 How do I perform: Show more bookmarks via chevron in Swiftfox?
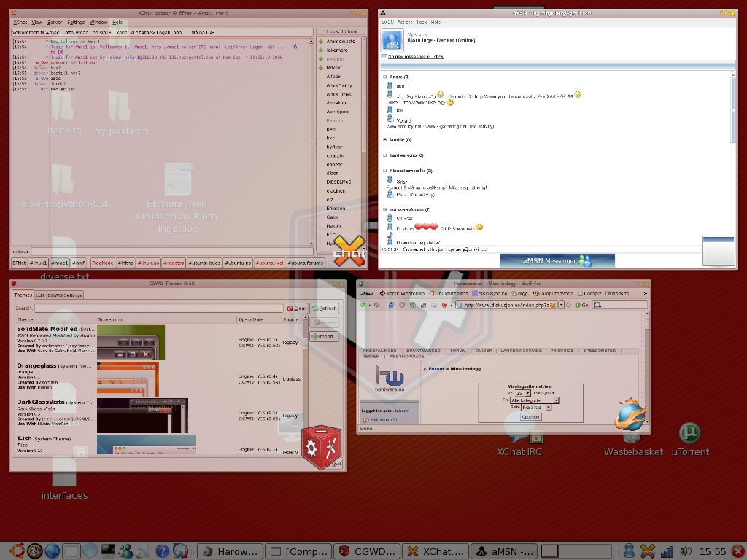[x=646, y=293]
